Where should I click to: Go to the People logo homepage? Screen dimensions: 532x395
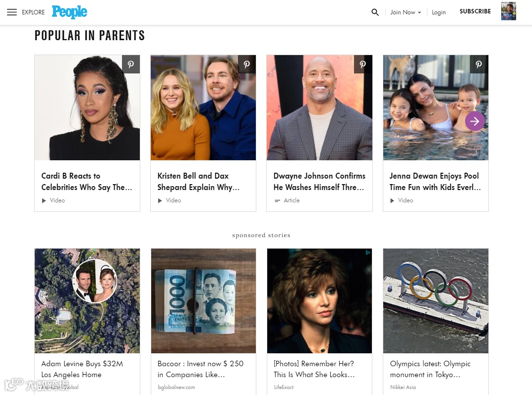(x=69, y=12)
